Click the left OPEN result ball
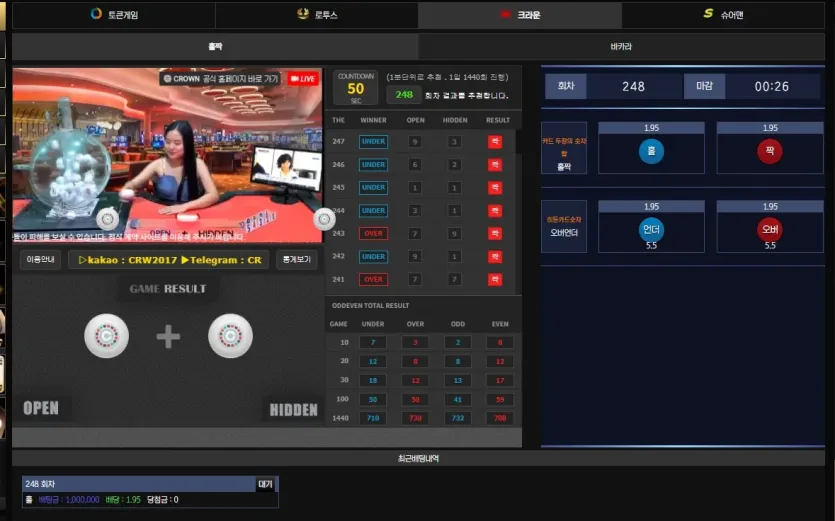Viewport: 835px width, 521px height. click(107, 336)
